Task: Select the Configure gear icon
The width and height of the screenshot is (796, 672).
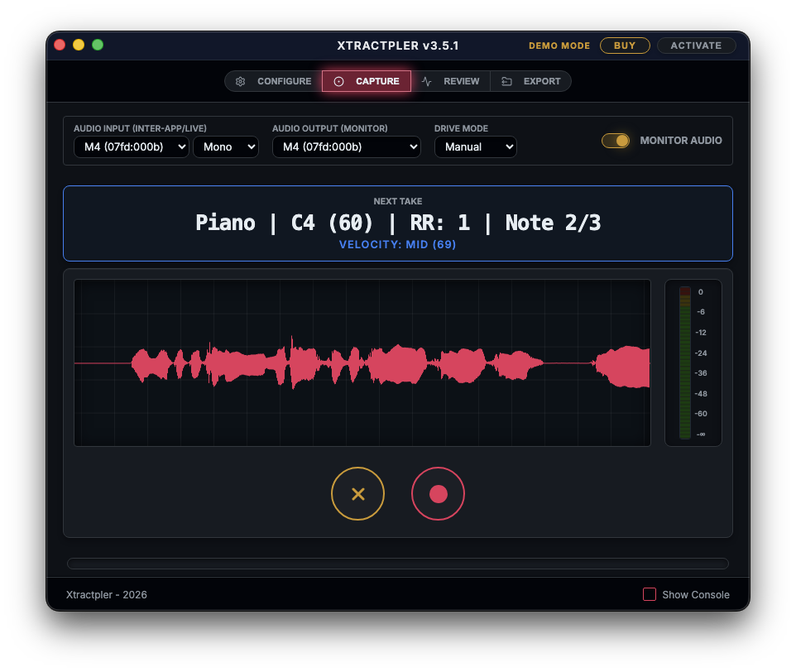Action: coord(240,81)
